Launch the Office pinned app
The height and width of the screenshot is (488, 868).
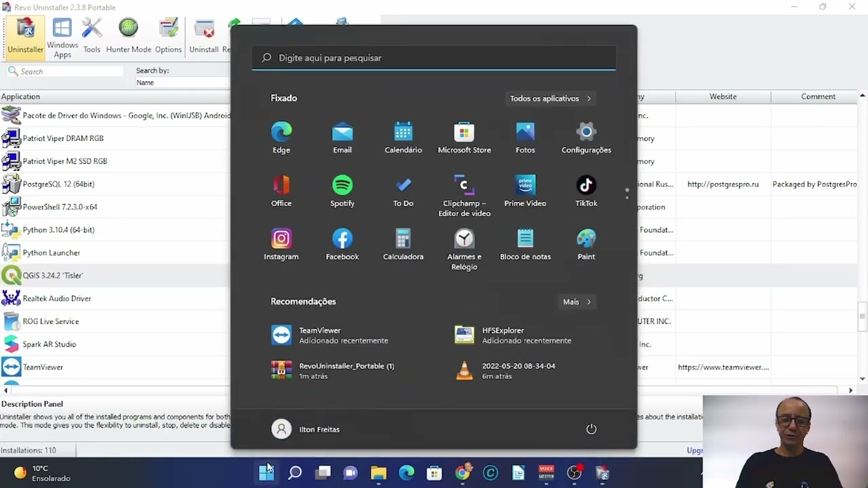(x=281, y=191)
